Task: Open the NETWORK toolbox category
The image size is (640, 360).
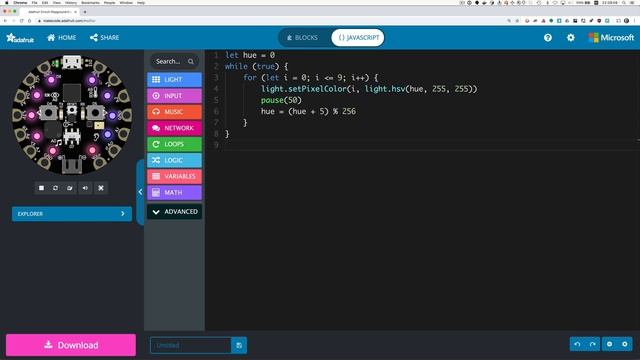Action: [174, 128]
